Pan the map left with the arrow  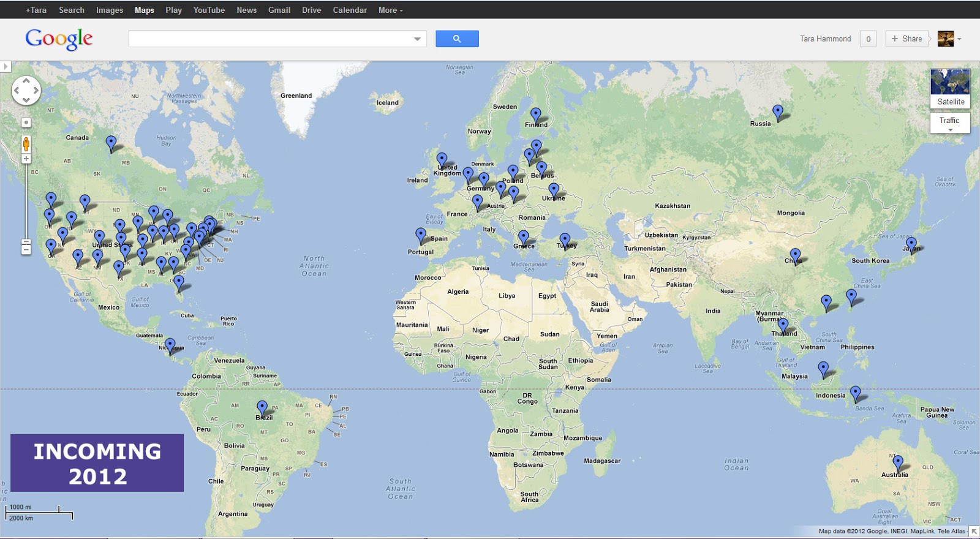[x=17, y=91]
